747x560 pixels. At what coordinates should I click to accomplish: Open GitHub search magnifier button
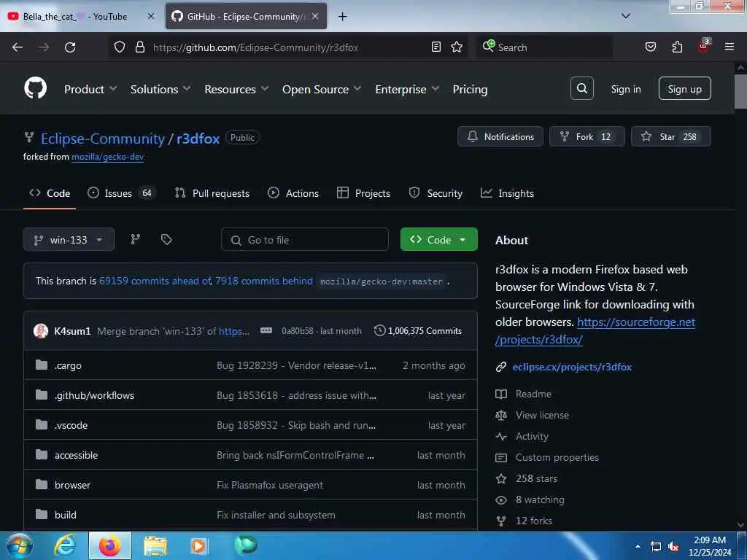click(581, 88)
